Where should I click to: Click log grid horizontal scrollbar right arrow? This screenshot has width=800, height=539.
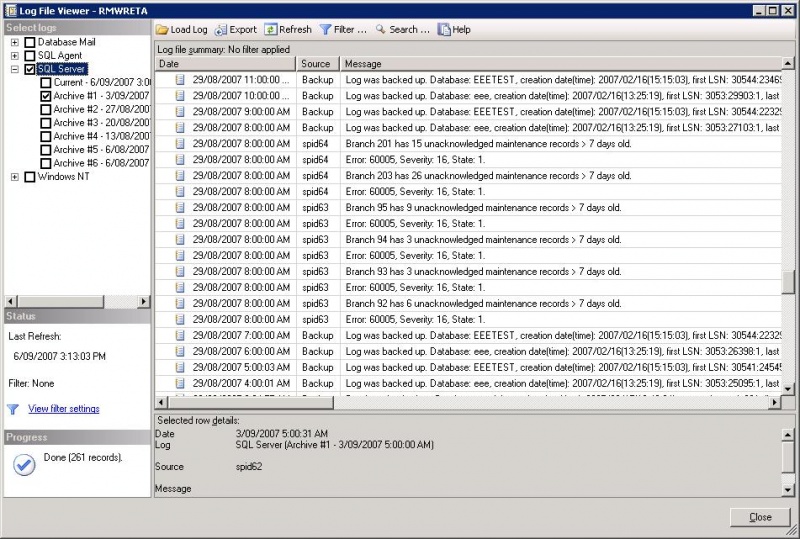click(775, 403)
